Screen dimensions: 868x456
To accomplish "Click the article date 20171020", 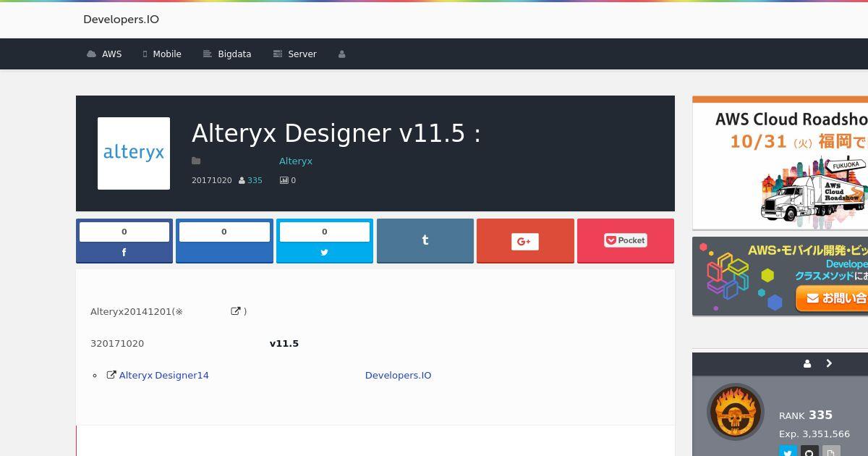I will (x=212, y=180).
